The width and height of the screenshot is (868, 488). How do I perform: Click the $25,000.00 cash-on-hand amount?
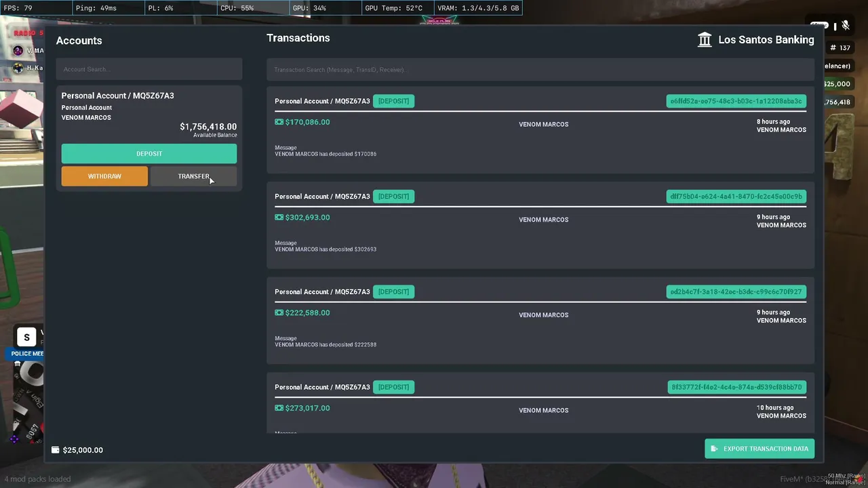[83, 450]
